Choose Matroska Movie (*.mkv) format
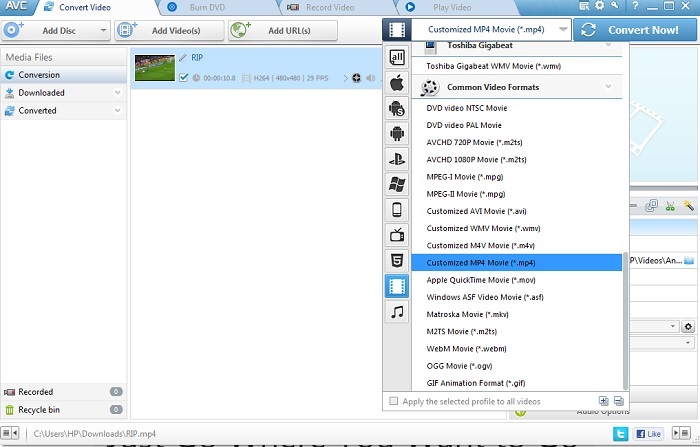 click(517, 314)
